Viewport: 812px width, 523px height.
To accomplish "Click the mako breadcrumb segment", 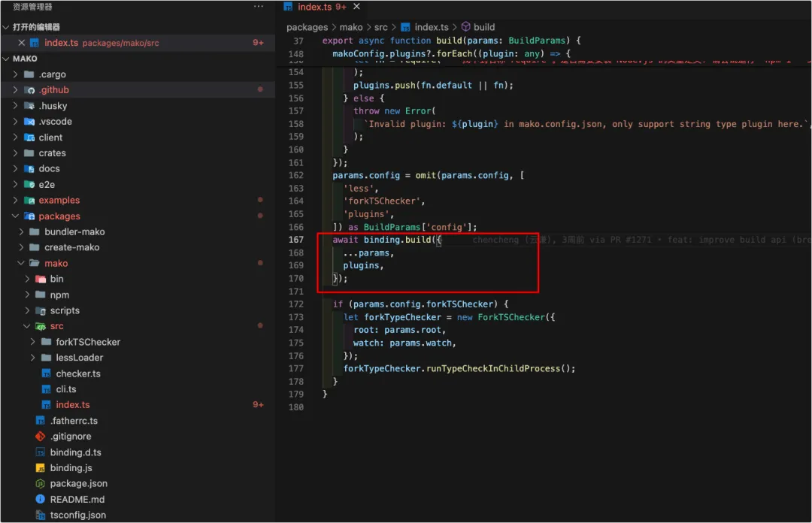I will pos(351,27).
